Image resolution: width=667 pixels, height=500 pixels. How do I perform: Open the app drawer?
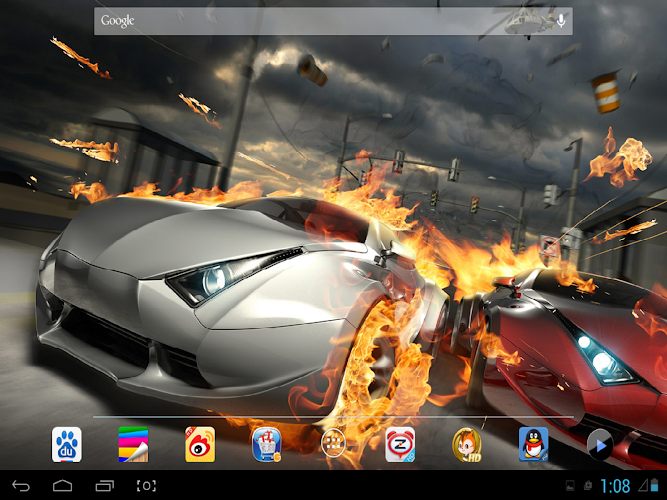333,443
